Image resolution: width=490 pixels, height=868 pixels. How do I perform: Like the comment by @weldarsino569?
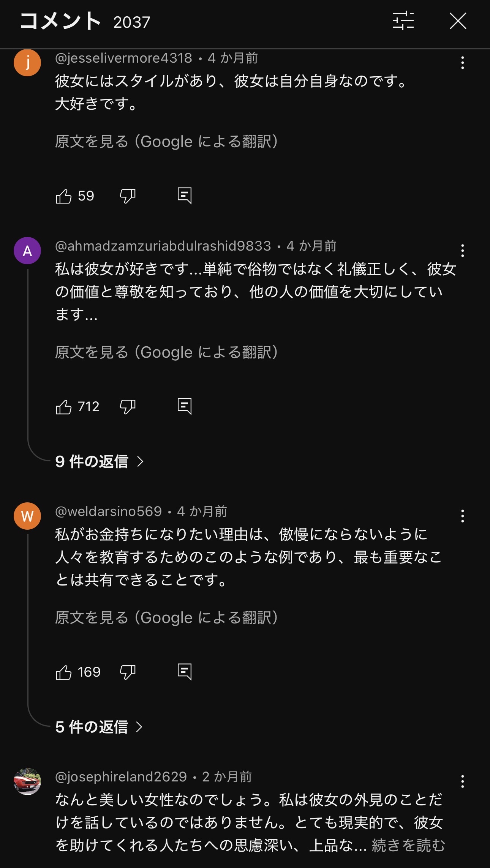pyautogui.click(x=64, y=672)
